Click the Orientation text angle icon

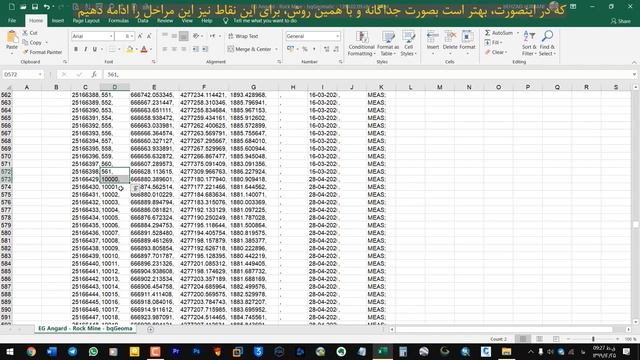(x=196, y=36)
